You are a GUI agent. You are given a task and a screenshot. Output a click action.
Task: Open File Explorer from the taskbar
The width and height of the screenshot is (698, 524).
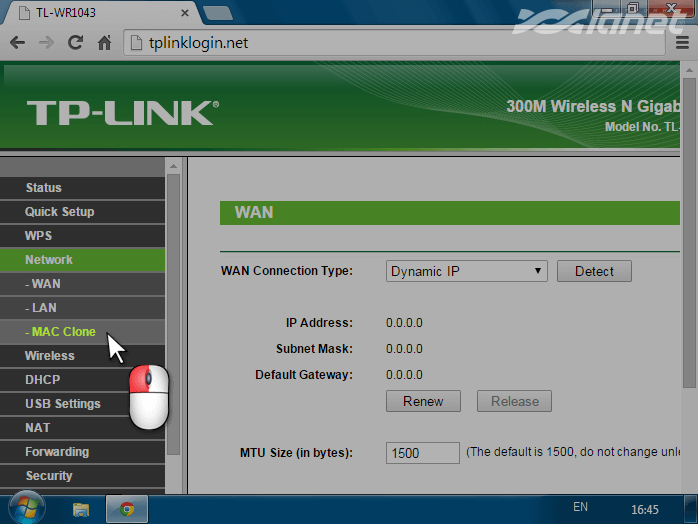tap(81, 508)
